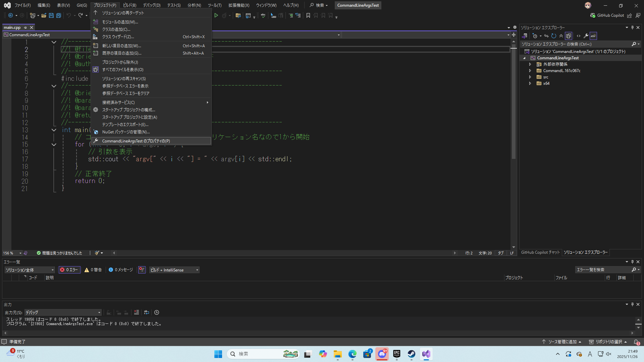Click clear all icon in output panel
Image resolution: width=644 pixels, height=362 pixels.
pos(137,312)
